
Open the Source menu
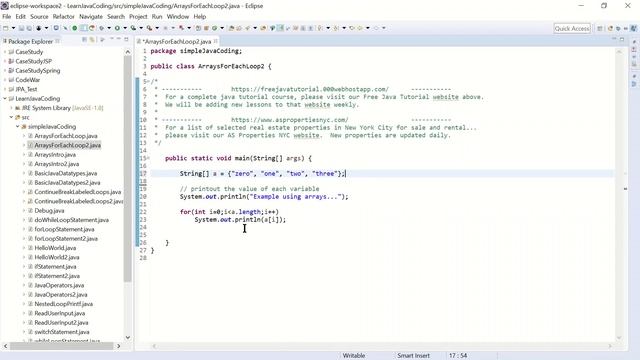coord(39,17)
